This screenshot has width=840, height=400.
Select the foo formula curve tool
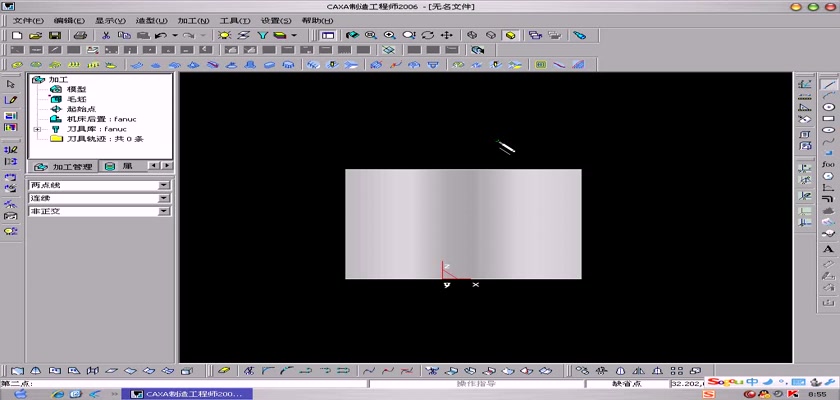pos(828,164)
